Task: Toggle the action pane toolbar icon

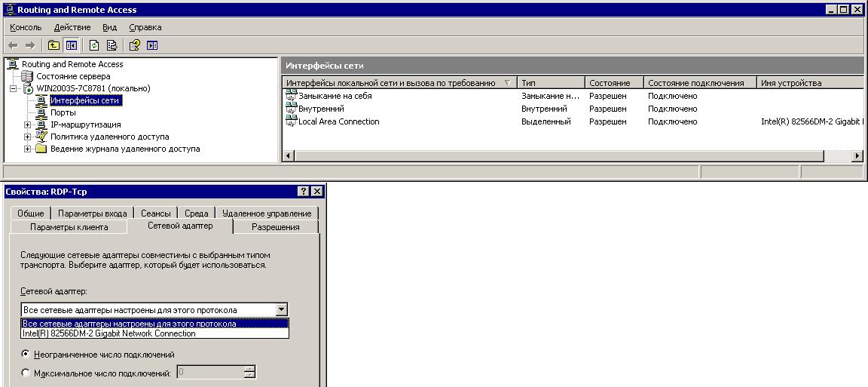Action: tap(152, 45)
